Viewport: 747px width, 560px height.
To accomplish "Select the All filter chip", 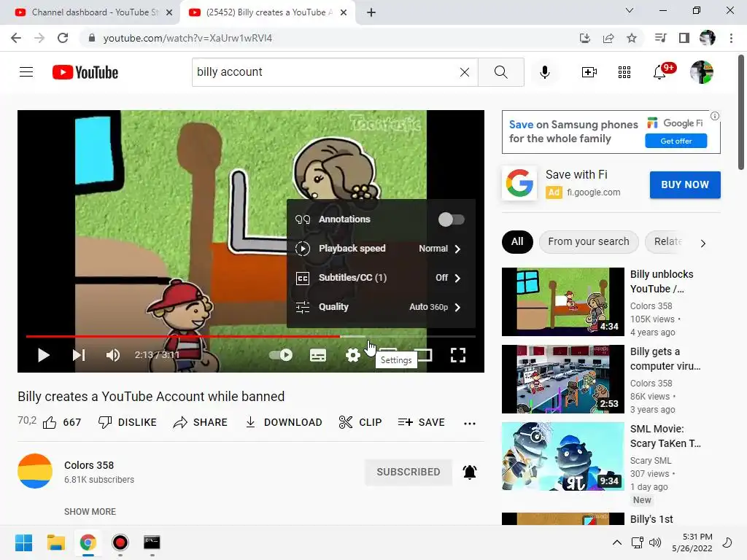I will click(517, 242).
